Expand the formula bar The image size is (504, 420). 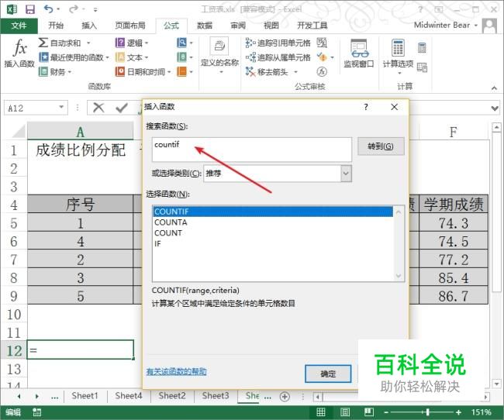495,108
